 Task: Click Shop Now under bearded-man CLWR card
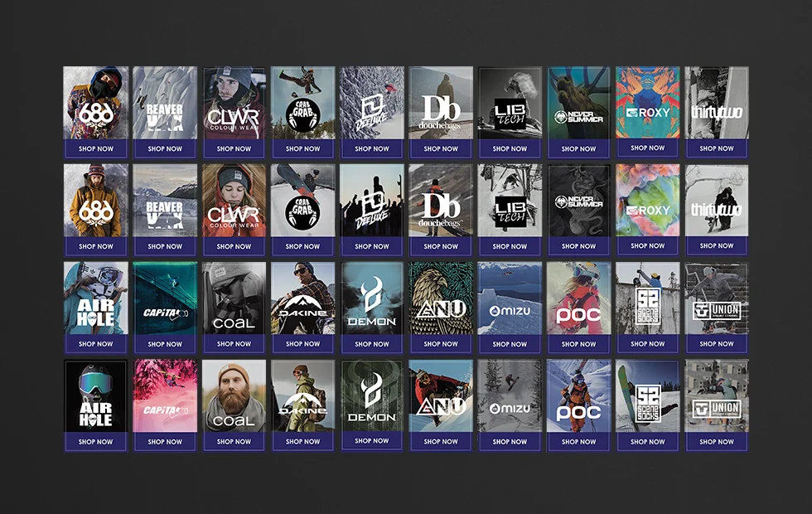pyautogui.click(x=234, y=148)
